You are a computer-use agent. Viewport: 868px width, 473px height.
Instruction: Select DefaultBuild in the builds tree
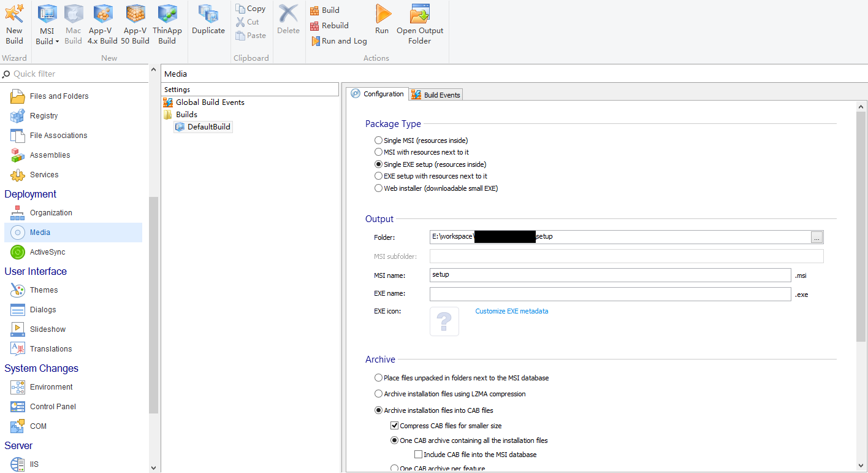(208, 127)
